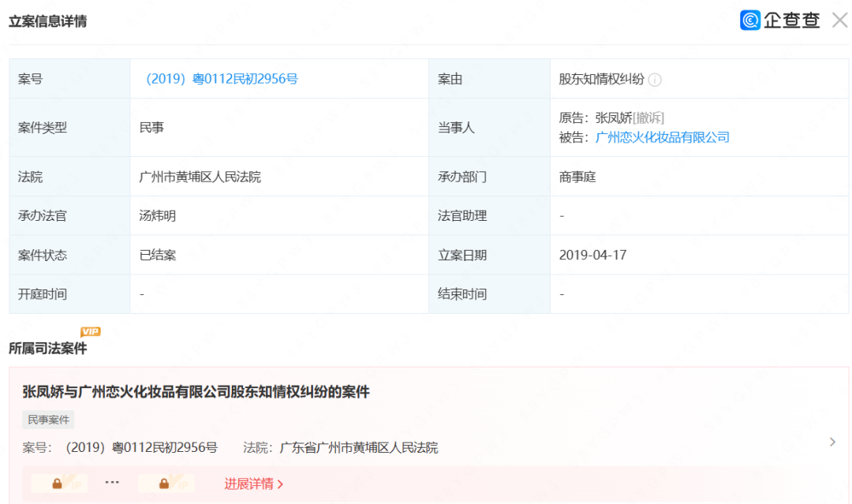The height and width of the screenshot is (504, 852).
Task: Click the case title 张凤娇与广州恋火化妆品有限公司股东知情权纠纷的案件
Action: pyautogui.click(x=196, y=391)
